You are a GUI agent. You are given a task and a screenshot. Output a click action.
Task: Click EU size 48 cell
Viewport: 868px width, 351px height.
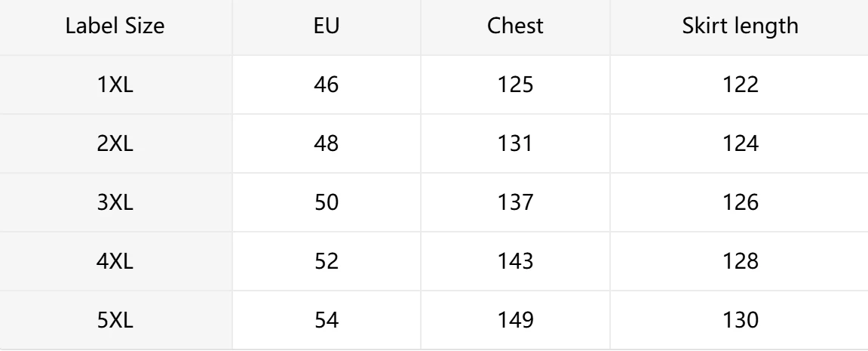tap(326, 143)
